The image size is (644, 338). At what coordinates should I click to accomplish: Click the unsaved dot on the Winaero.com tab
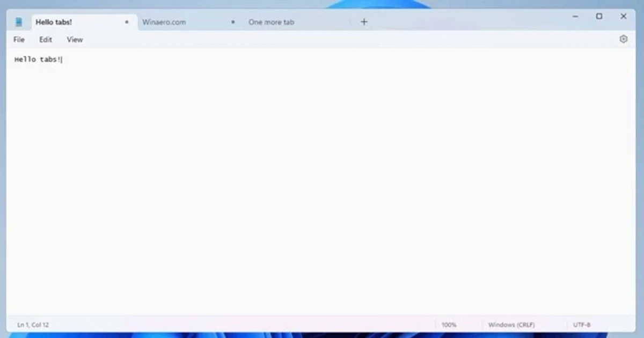point(232,23)
